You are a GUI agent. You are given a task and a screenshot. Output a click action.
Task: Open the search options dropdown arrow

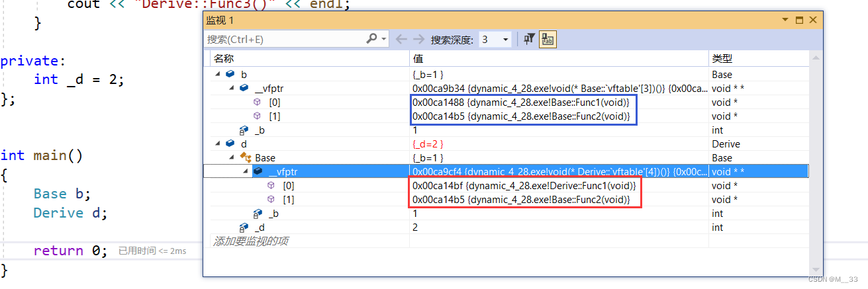(384, 39)
